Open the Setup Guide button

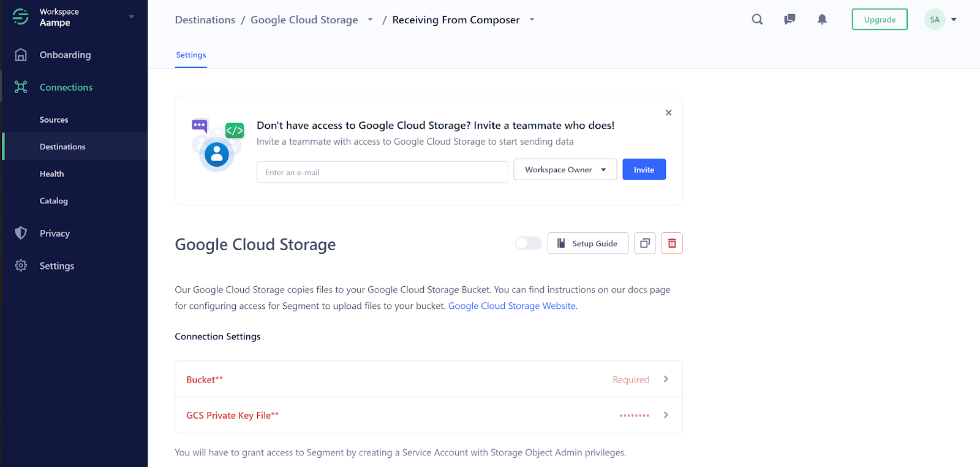coord(587,243)
